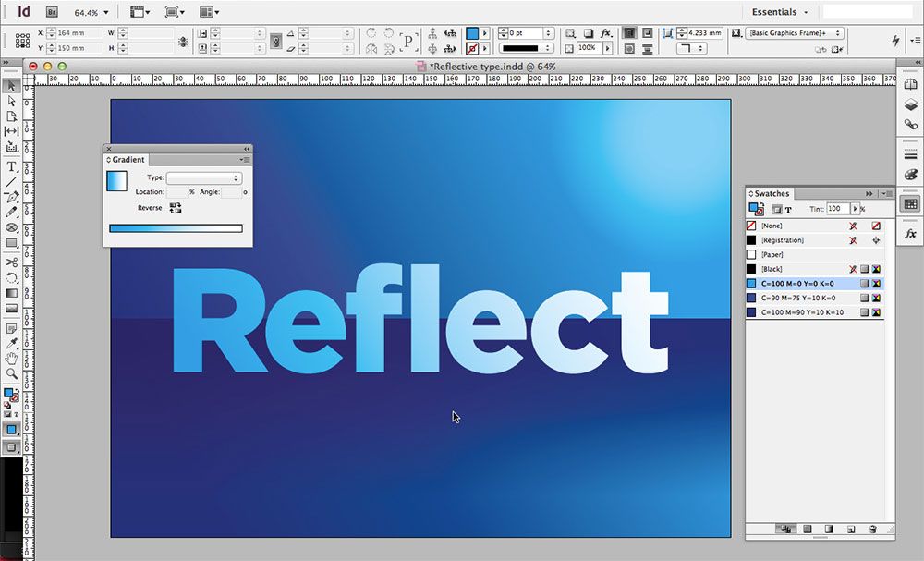Select the Eyedropper tool
924x561 pixels.
click(11, 344)
